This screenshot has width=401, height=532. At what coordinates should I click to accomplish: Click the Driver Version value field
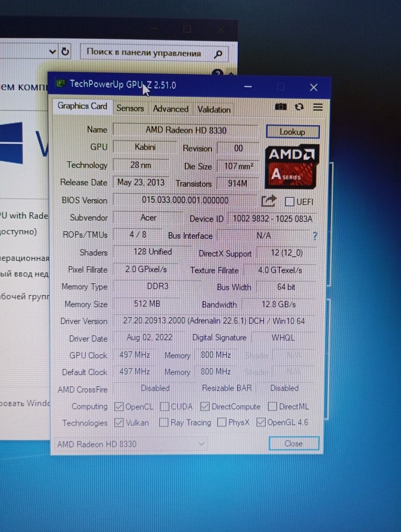click(x=214, y=321)
